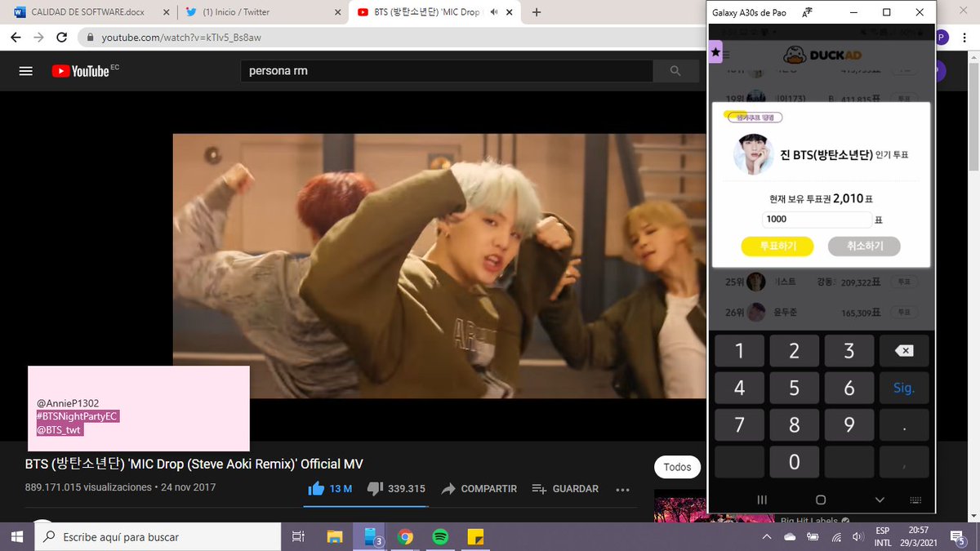
Task: Hide keyboard with the down chevron
Action: (x=880, y=500)
